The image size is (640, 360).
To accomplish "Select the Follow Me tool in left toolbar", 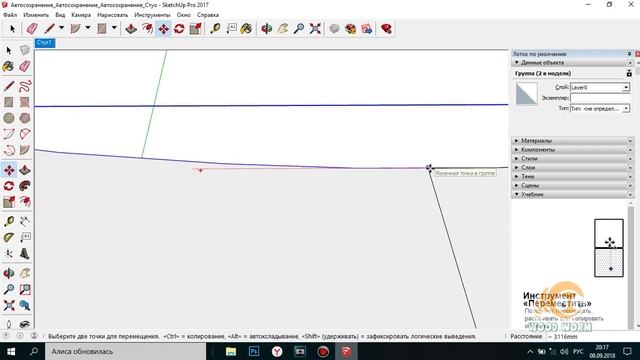I will (x=25, y=186).
